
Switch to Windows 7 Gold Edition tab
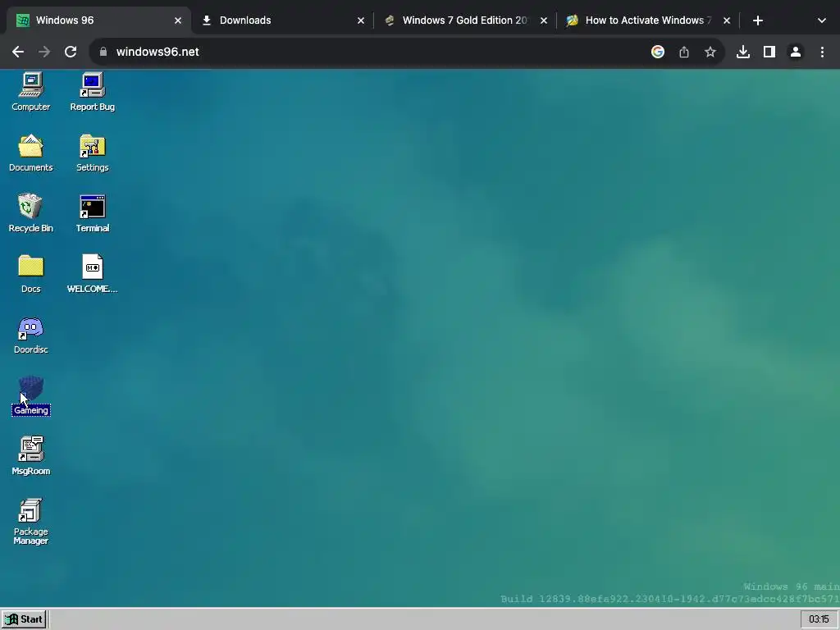pos(465,21)
